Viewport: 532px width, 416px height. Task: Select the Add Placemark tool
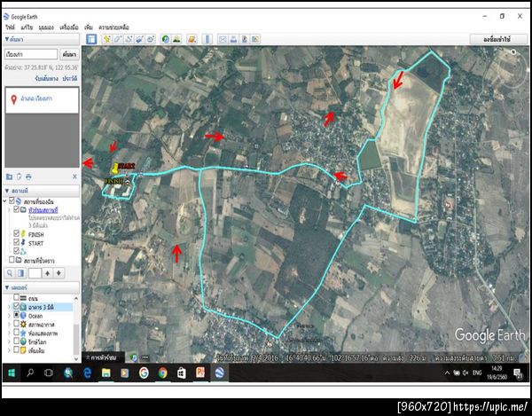[107, 39]
